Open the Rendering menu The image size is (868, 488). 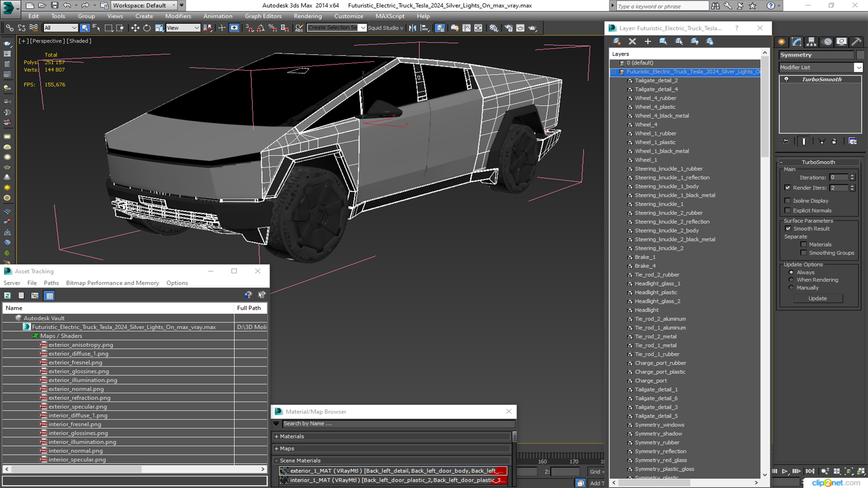click(307, 16)
